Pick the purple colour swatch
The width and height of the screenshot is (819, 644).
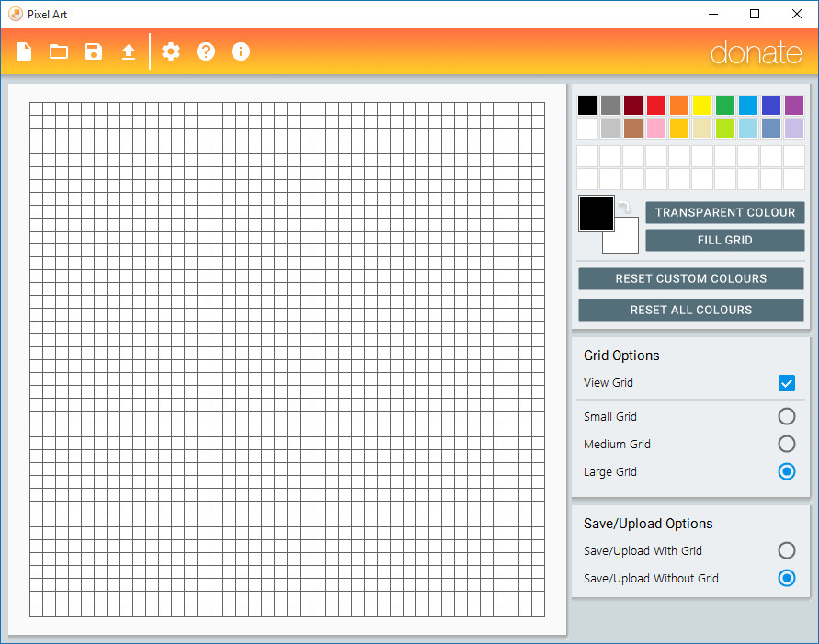pos(794,106)
